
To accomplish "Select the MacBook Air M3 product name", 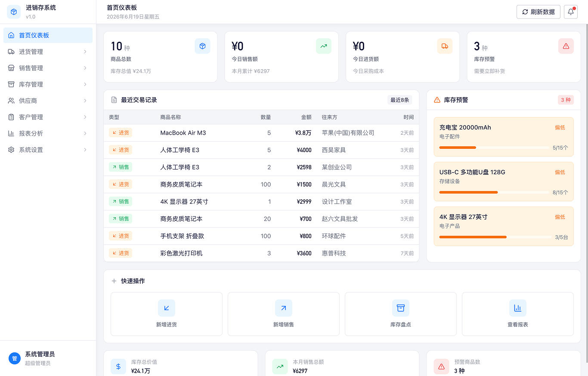I will 183,133.
